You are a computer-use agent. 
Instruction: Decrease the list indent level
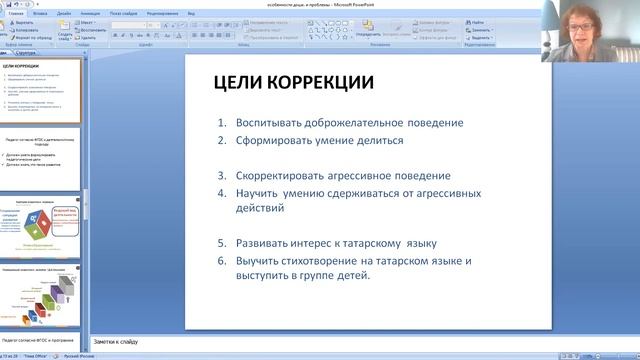pos(219,25)
